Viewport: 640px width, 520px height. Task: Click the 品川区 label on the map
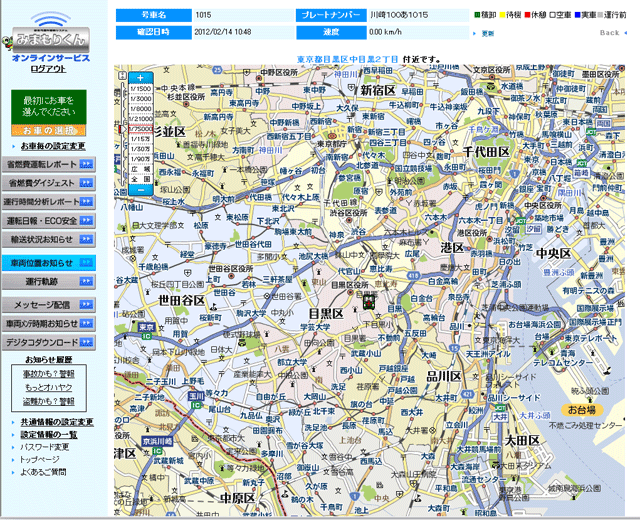(444, 376)
